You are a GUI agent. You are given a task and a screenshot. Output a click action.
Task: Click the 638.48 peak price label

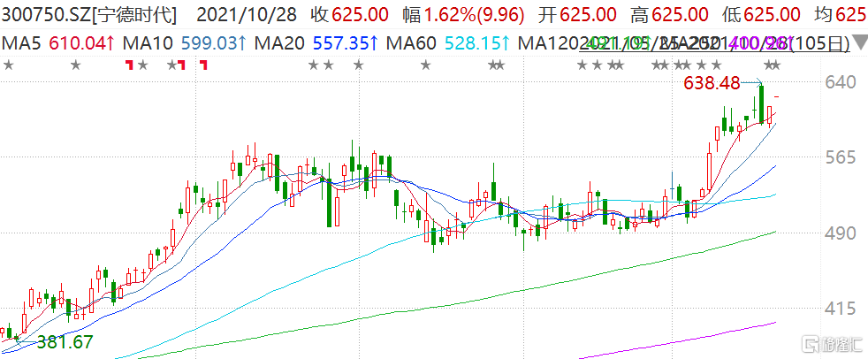click(712, 84)
